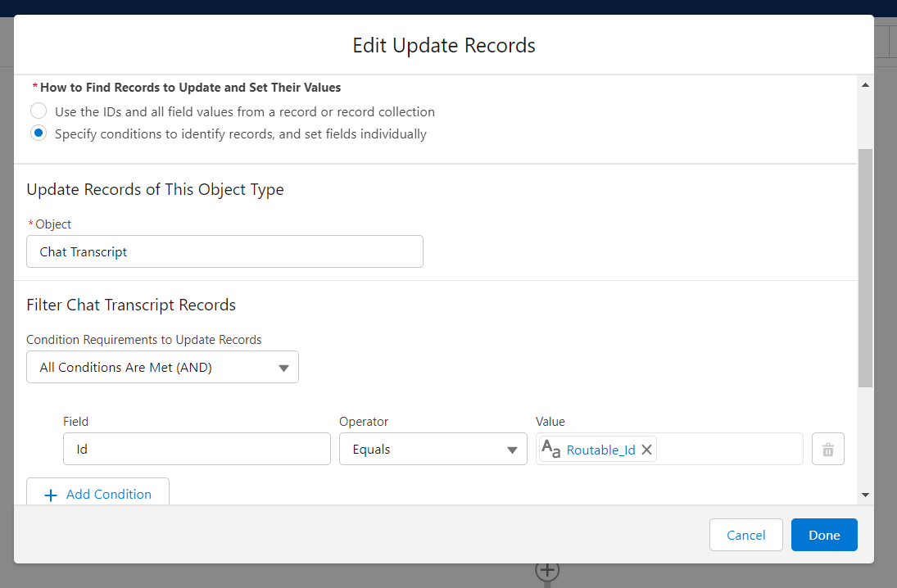The width and height of the screenshot is (897, 588).
Task: Click the Done button
Action: click(x=824, y=535)
